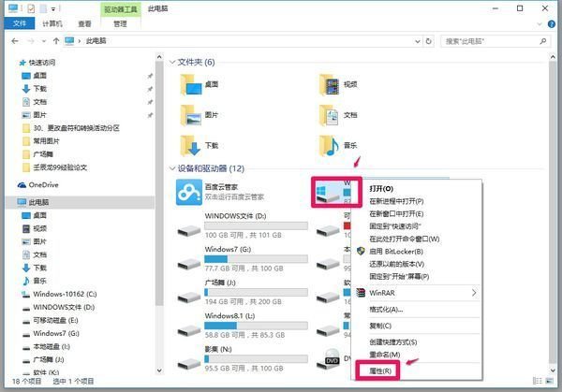
Task: Open the quick access toolbar customize dropdown
Action: click(x=53, y=9)
